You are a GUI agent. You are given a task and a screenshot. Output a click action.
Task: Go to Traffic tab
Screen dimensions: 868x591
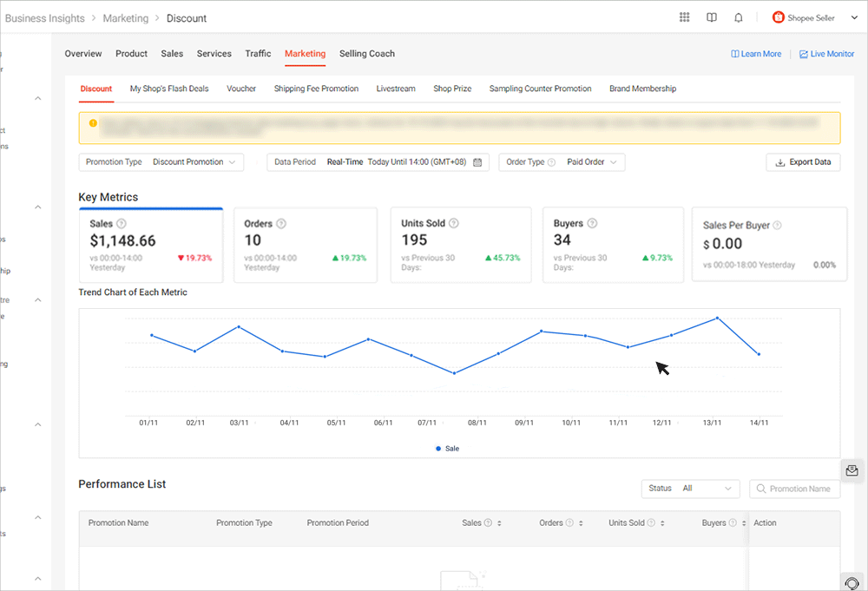click(x=258, y=54)
